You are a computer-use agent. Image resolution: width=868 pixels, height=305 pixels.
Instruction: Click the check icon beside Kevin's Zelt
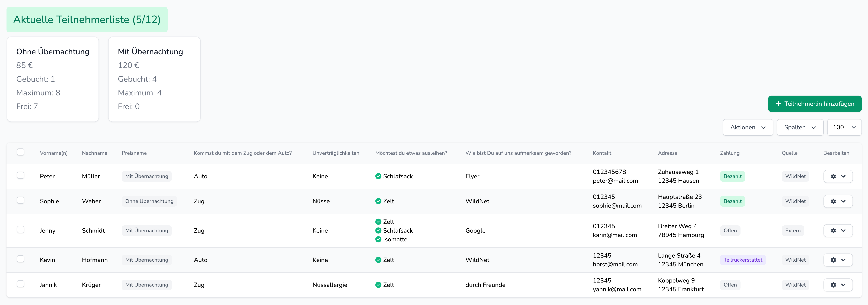tap(378, 260)
